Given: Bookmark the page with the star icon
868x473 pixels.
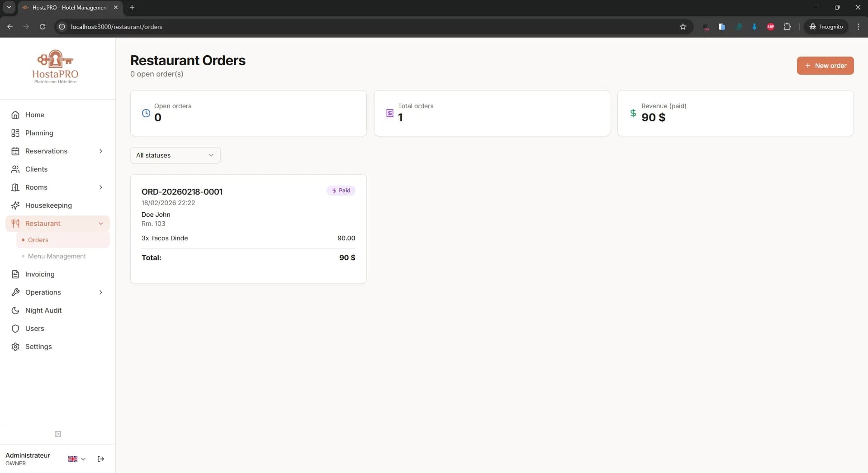Looking at the screenshot, I should click(x=683, y=27).
